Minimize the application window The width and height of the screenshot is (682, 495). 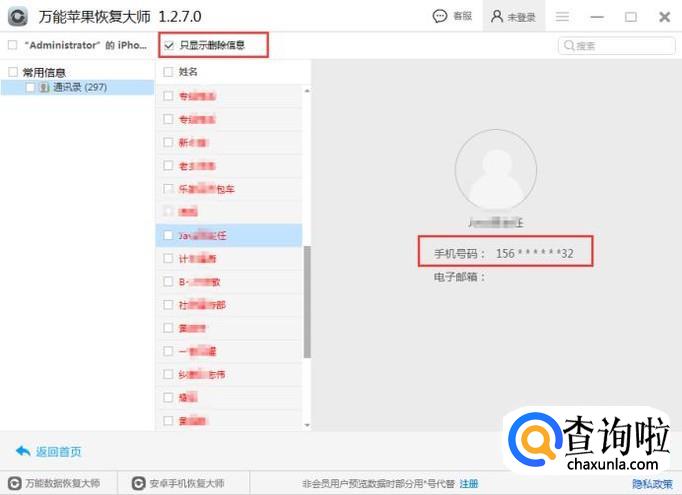597,17
